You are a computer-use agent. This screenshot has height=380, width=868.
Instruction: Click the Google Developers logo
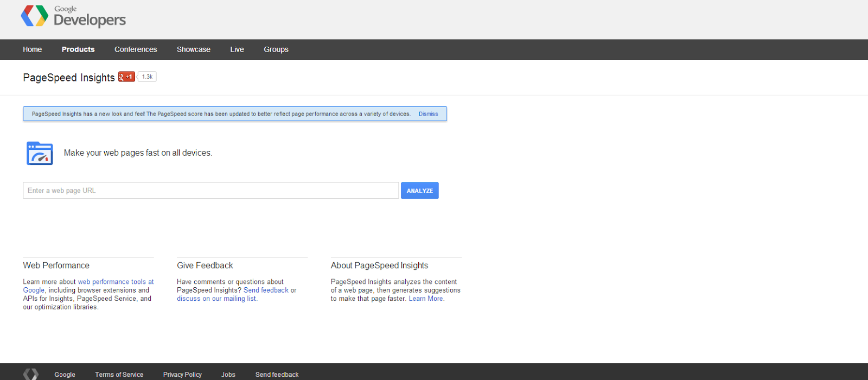click(x=73, y=16)
